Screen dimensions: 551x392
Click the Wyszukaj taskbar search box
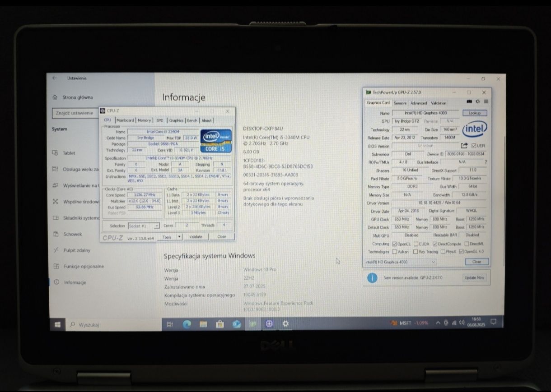(x=113, y=324)
